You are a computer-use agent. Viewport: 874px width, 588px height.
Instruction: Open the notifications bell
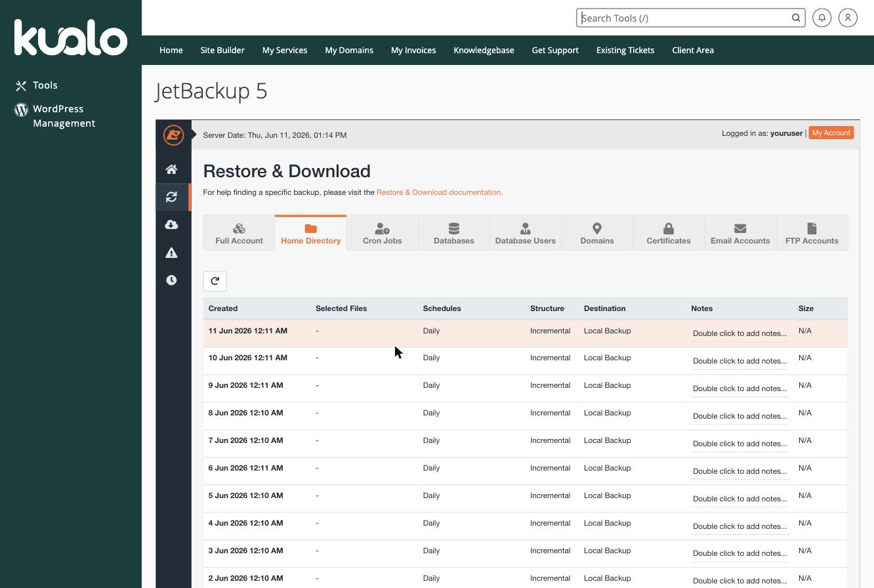[x=822, y=18]
